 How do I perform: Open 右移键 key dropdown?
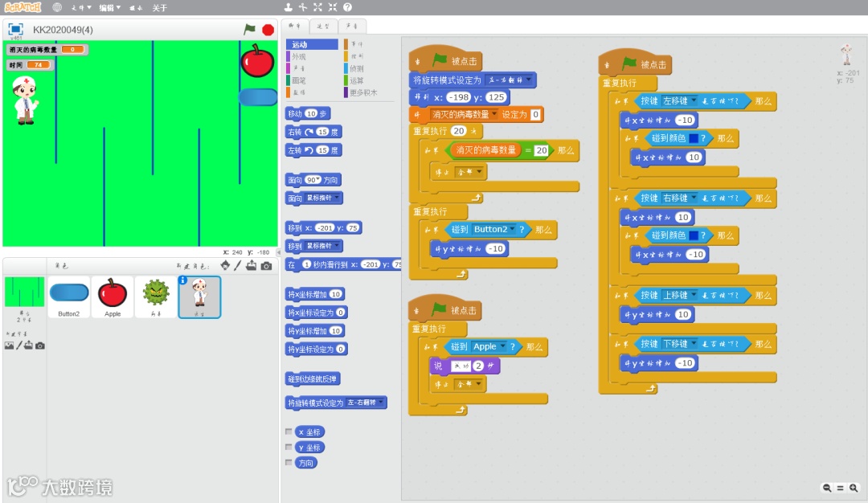(x=693, y=197)
